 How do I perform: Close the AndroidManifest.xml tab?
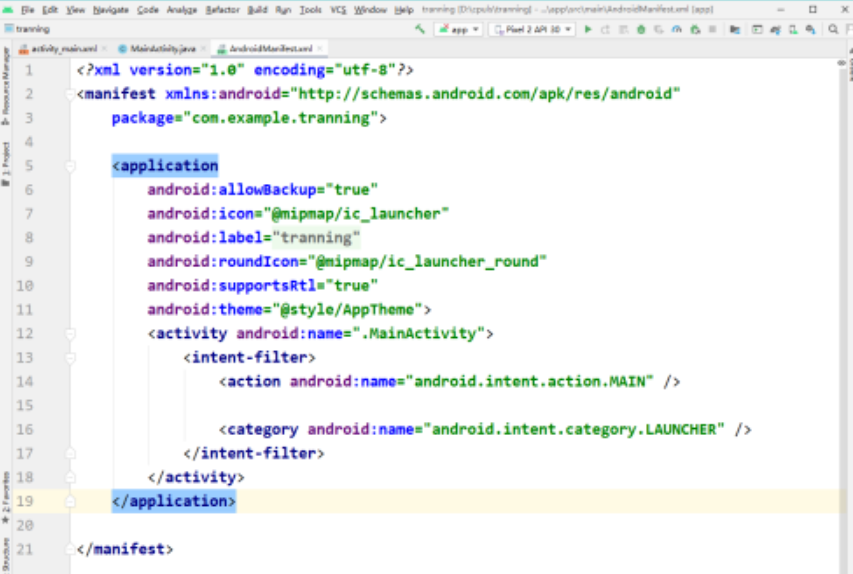pyautogui.click(x=319, y=48)
